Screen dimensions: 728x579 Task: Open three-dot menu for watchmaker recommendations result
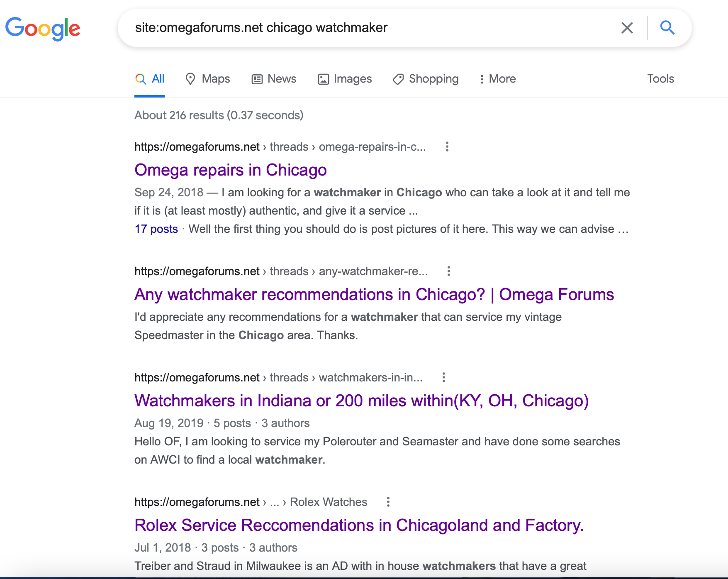(448, 271)
